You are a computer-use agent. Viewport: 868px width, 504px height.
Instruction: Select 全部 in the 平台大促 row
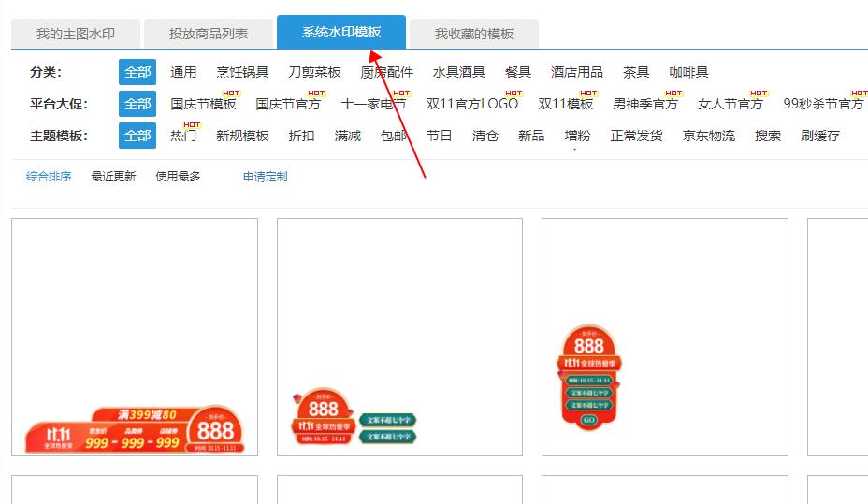(137, 104)
